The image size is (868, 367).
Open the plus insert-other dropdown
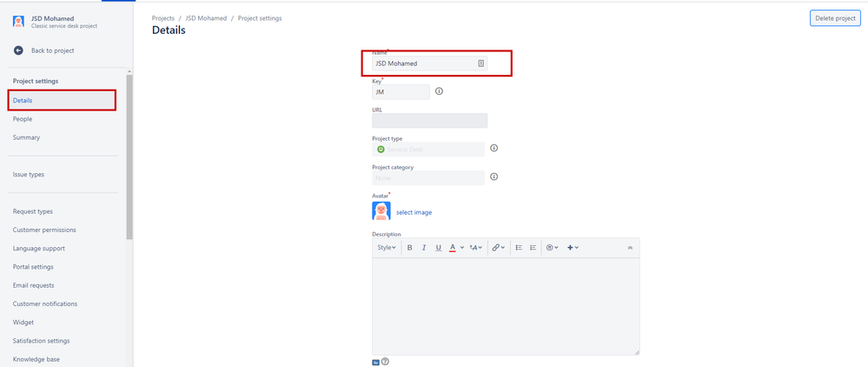(x=573, y=248)
